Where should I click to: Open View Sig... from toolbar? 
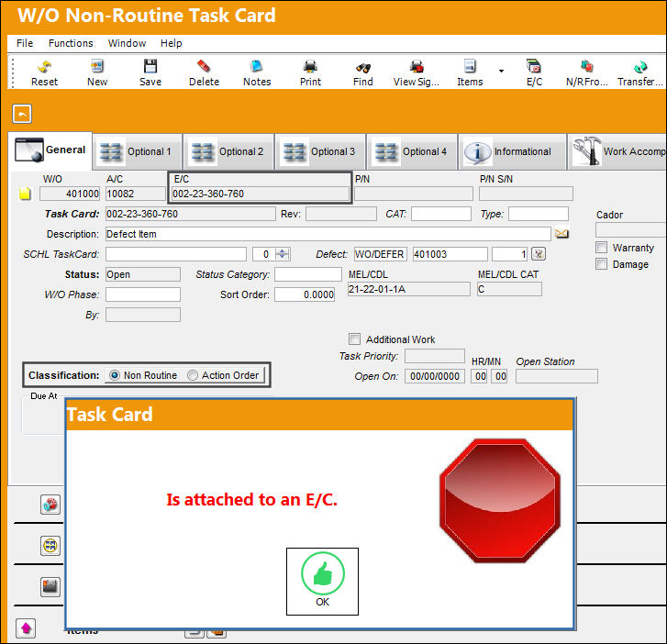pos(416,72)
